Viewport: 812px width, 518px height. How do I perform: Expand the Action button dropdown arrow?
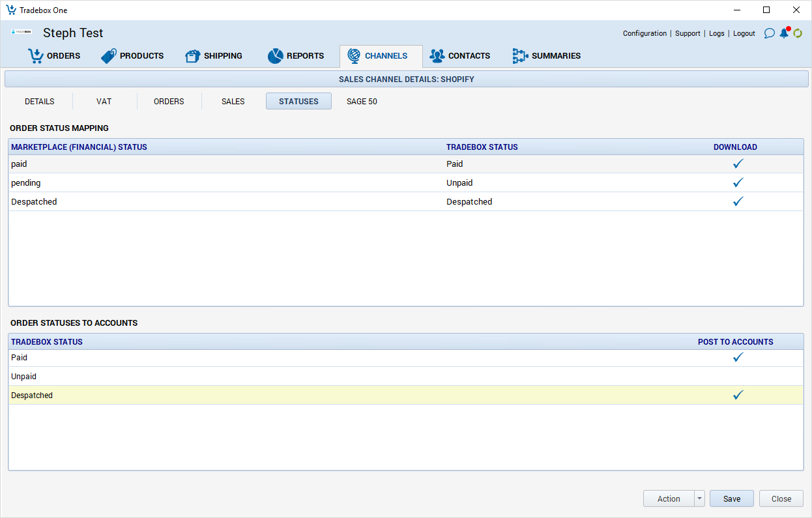point(700,498)
